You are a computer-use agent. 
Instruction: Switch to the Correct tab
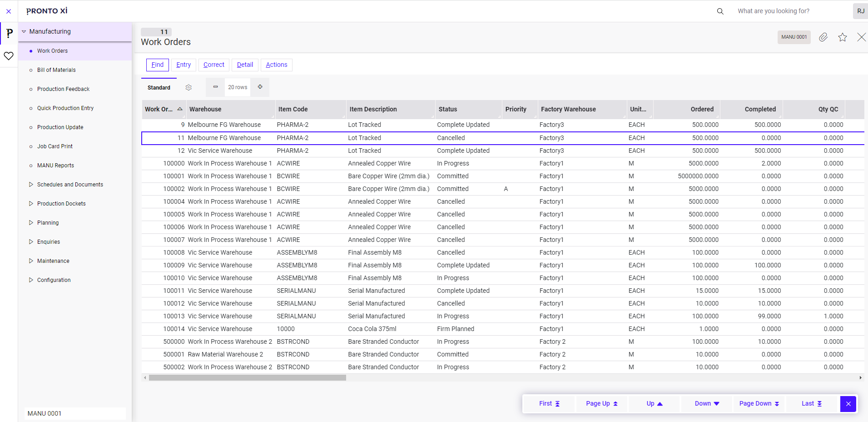213,65
